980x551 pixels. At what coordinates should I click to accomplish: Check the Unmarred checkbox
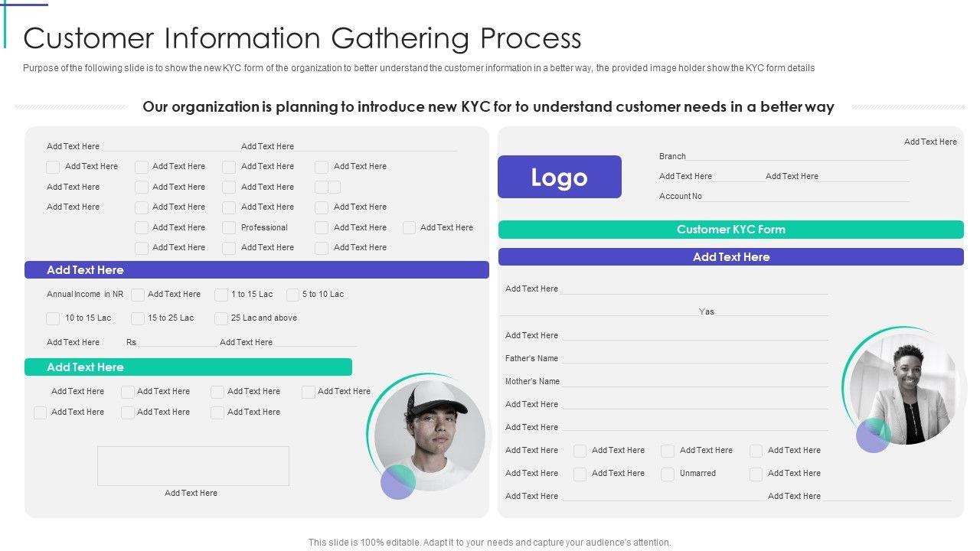click(x=668, y=474)
